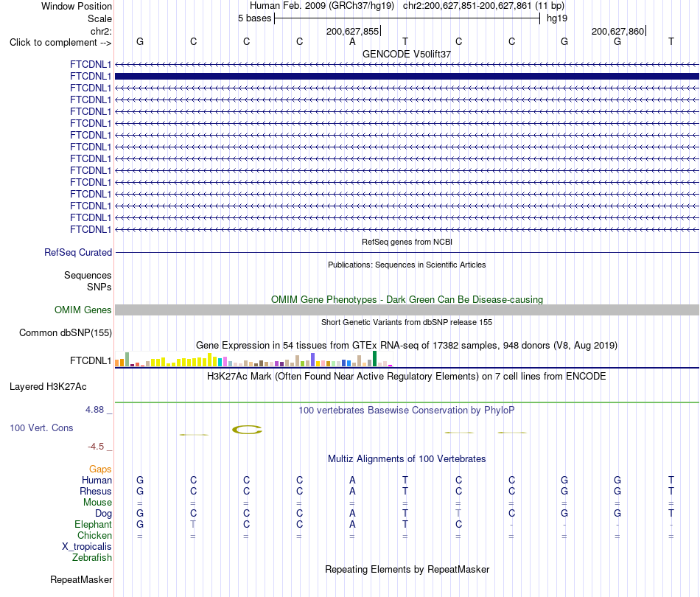Click the 'RefSeq genes from NCBI' track title
700x597 pixels.
click(x=407, y=242)
